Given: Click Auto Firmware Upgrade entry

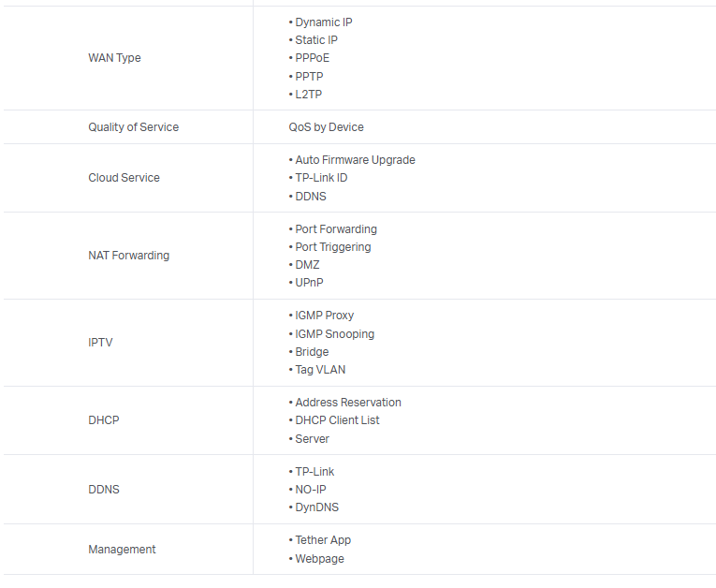Looking at the screenshot, I should click(355, 160).
